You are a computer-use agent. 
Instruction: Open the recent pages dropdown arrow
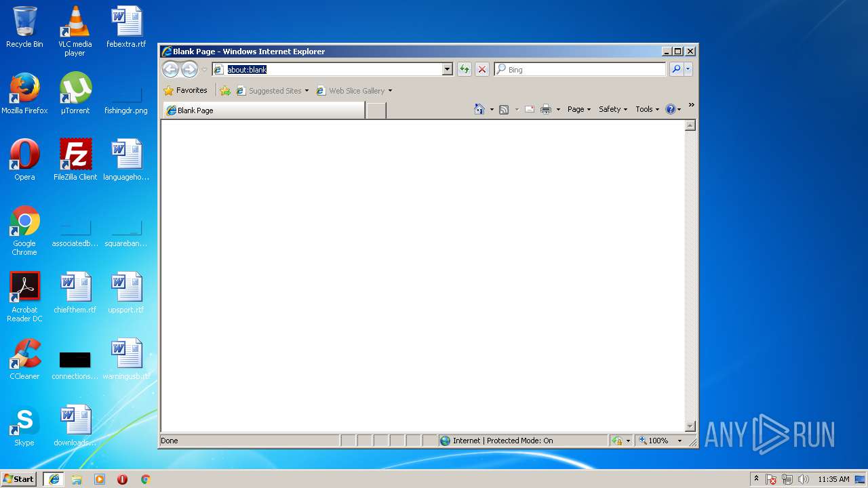(x=204, y=69)
